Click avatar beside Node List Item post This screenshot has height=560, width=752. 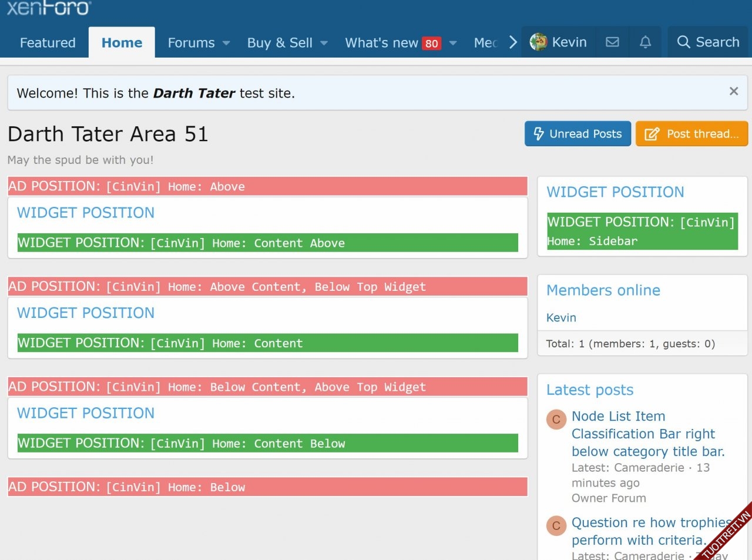(x=556, y=420)
